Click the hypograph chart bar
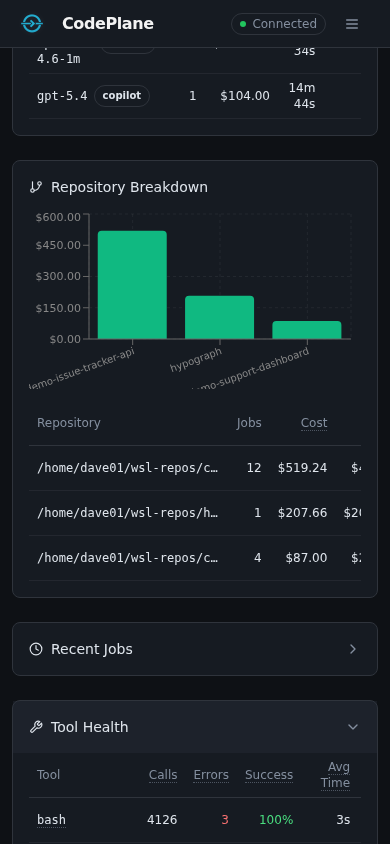390x844 pixels. pos(219,317)
